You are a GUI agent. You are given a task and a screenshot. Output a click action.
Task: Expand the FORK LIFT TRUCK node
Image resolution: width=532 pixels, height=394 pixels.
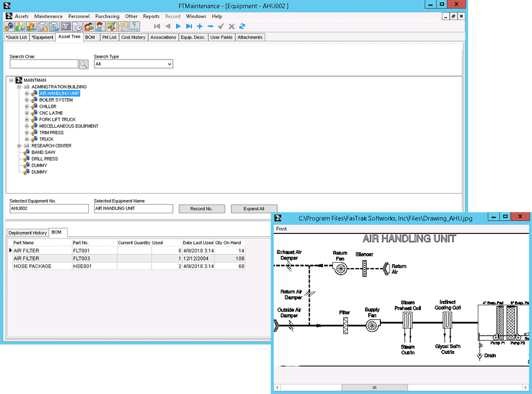(x=27, y=120)
